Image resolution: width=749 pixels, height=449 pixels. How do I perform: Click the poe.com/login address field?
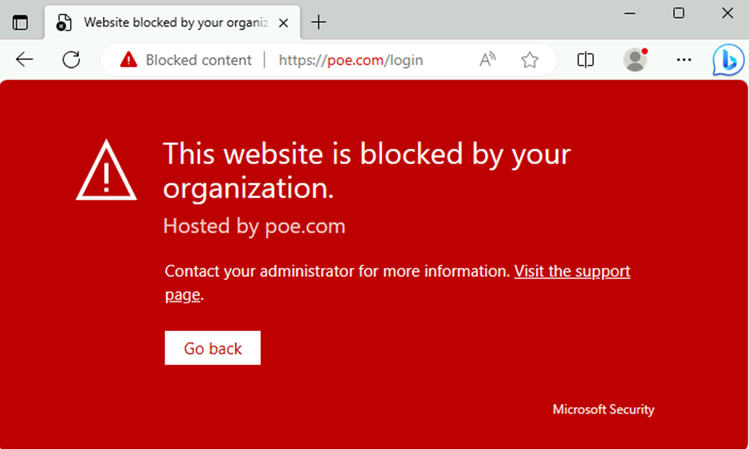350,60
